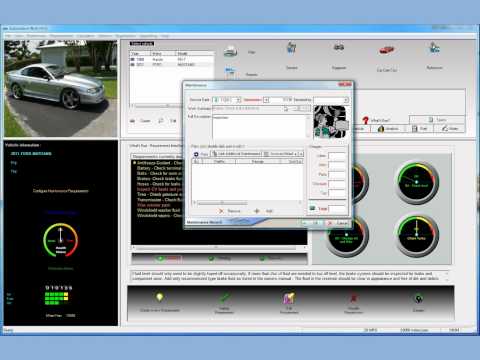This screenshot has width=480, height=360.
Task: Click the printer icon in main toolbar
Action: click(231, 52)
